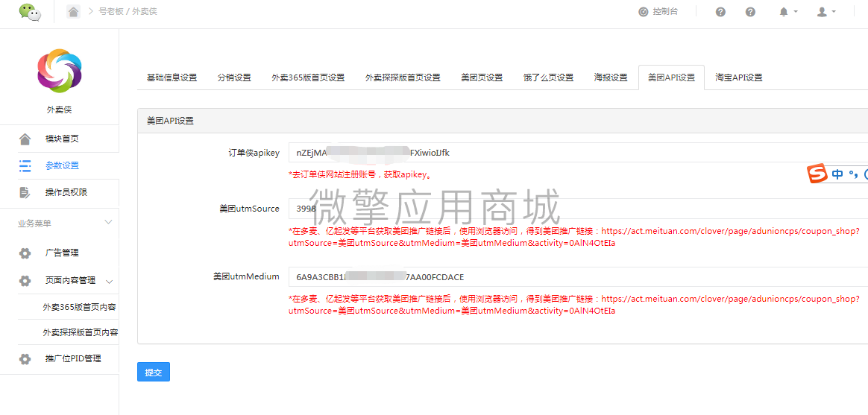Switch to 海报设置 tab
868x415 pixels.
point(611,77)
